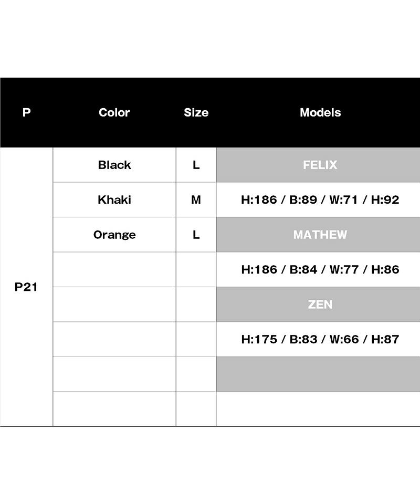This screenshot has height=504, width=420.
Task: Click the P column header
Action: [x=26, y=112]
